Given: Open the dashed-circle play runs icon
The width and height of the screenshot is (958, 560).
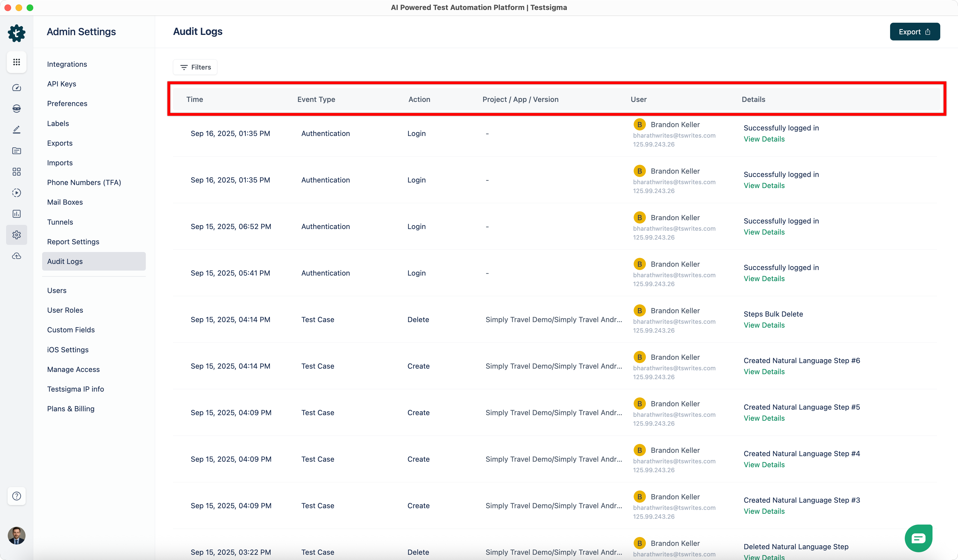Looking at the screenshot, I should click(16, 192).
